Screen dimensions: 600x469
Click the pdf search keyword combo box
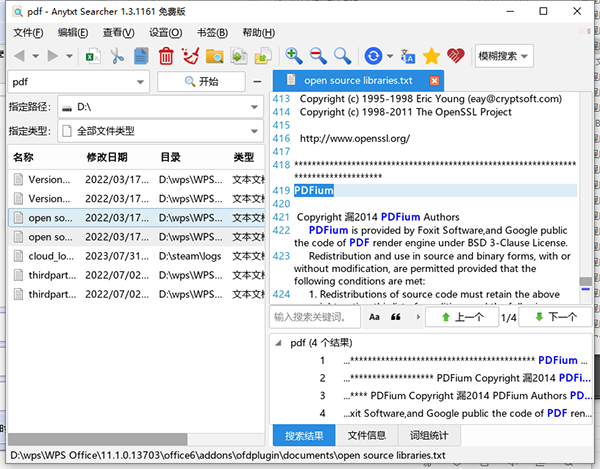pos(78,82)
